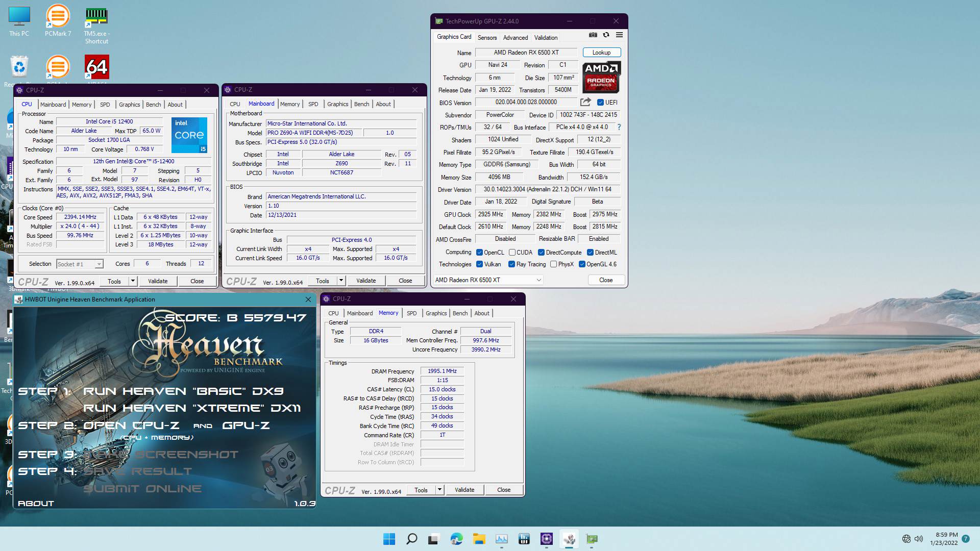Click Validate in CPU-Z Memory window
The image size is (980, 551).
coord(464,490)
